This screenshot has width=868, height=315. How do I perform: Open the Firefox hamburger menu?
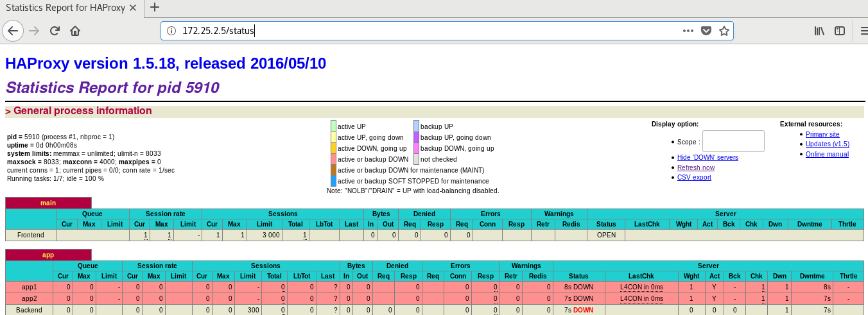[863, 31]
